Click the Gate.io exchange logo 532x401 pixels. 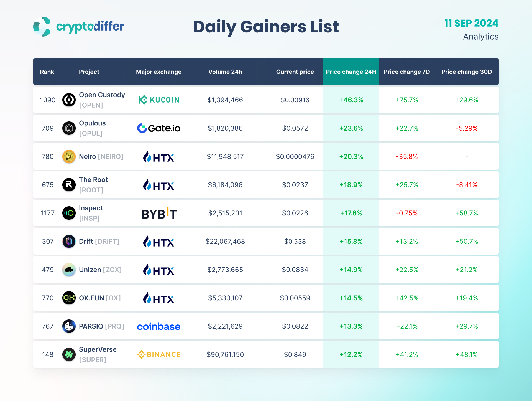pos(159,128)
